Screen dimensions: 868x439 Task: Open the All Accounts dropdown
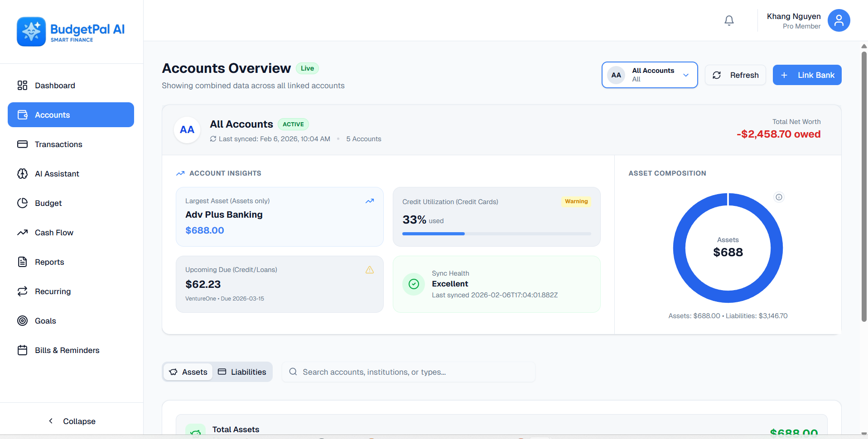pyautogui.click(x=650, y=75)
